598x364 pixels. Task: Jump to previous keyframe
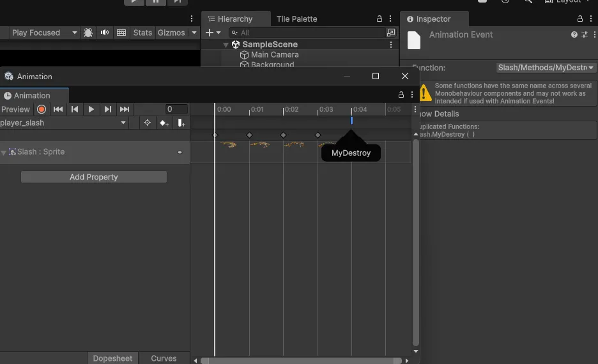tap(75, 109)
